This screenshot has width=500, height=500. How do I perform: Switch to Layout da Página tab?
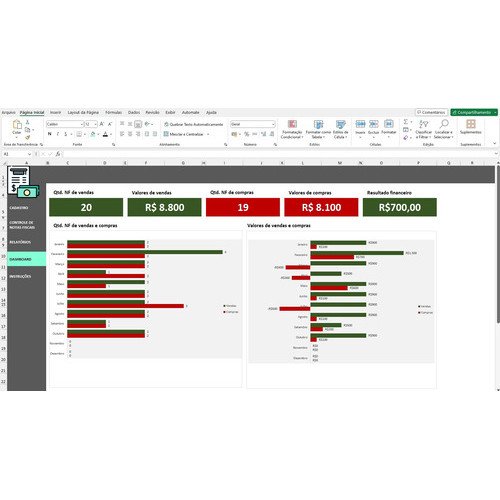(83, 113)
